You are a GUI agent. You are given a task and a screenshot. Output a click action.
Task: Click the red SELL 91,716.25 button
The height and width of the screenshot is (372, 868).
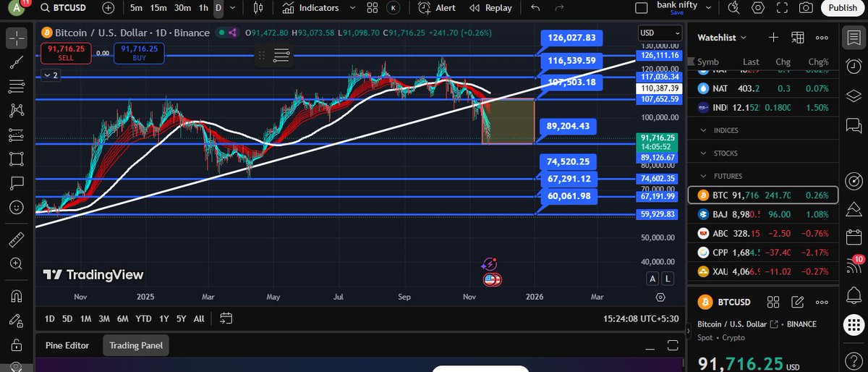tap(66, 52)
